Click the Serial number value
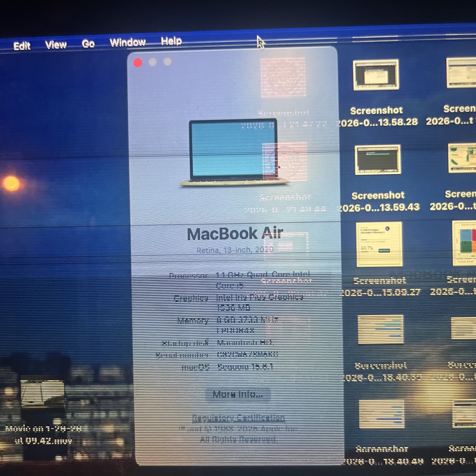Viewport: 476px width, 476px height. click(x=247, y=354)
